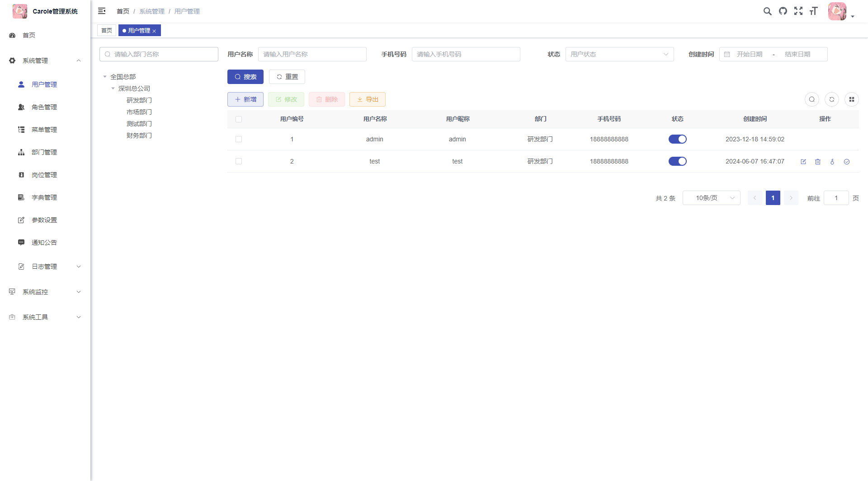Click the user avatar in the header

[837, 11]
